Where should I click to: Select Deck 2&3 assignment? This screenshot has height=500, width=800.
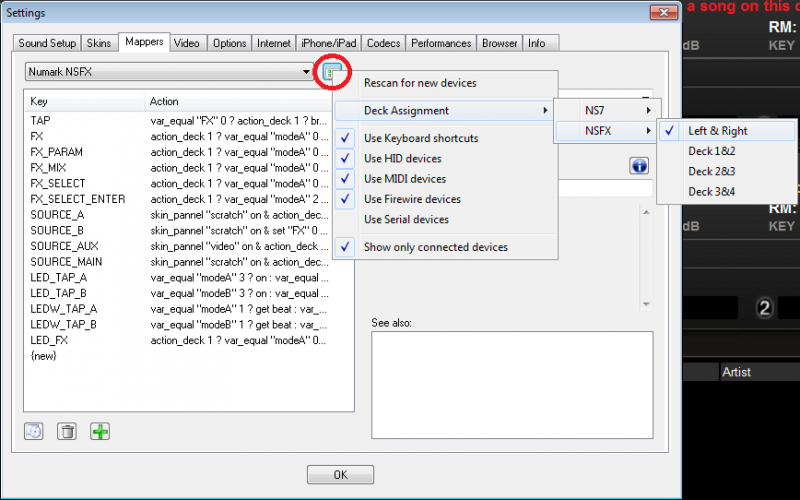tap(727, 172)
